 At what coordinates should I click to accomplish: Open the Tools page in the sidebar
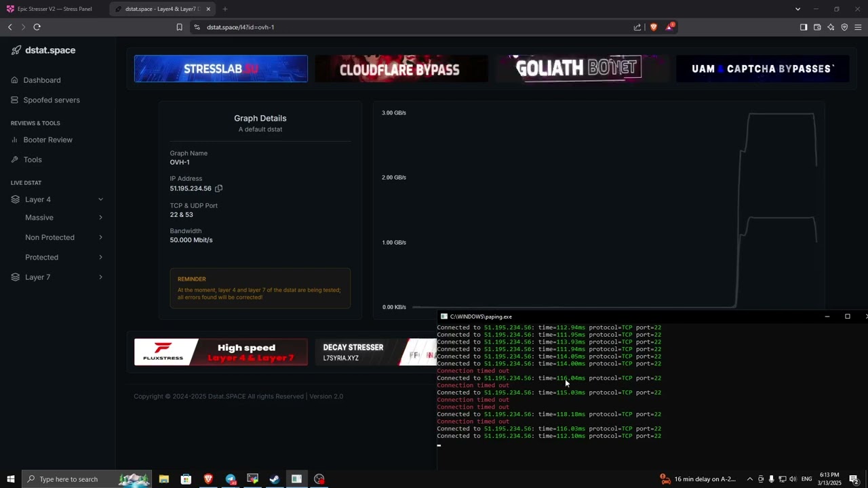point(33,159)
